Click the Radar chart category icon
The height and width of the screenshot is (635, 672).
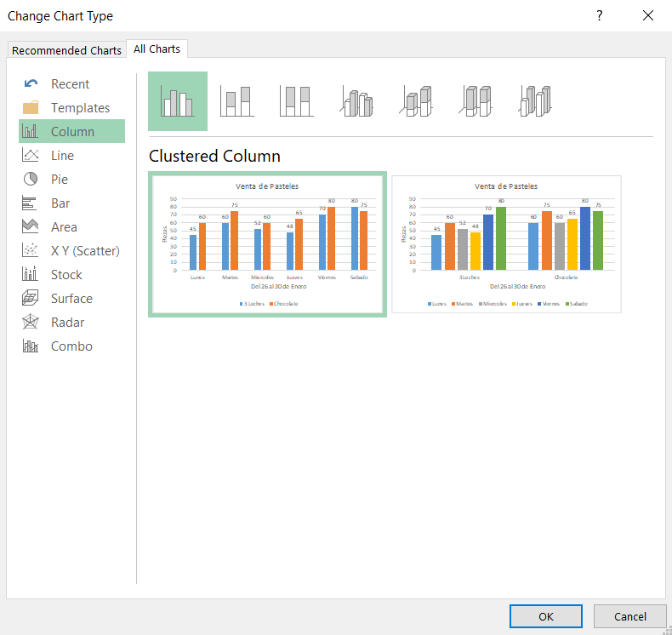30,322
